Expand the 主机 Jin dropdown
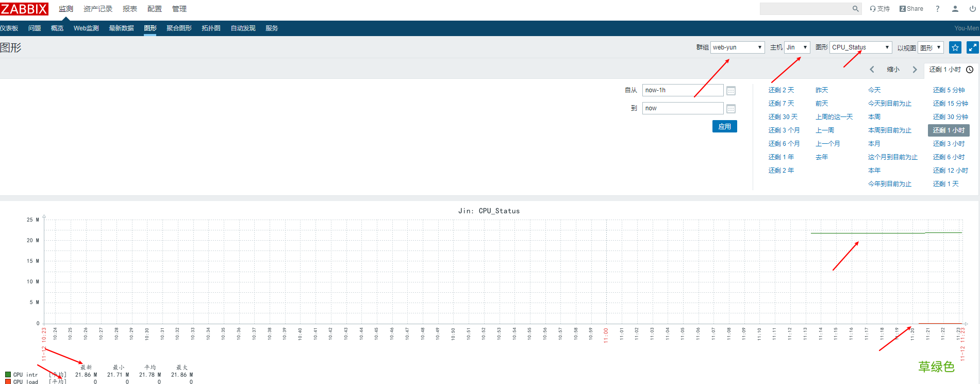980x384 pixels. coord(797,47)
